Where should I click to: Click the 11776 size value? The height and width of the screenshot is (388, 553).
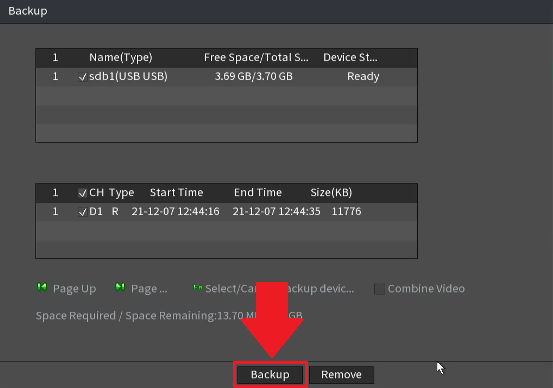(346, 211)
